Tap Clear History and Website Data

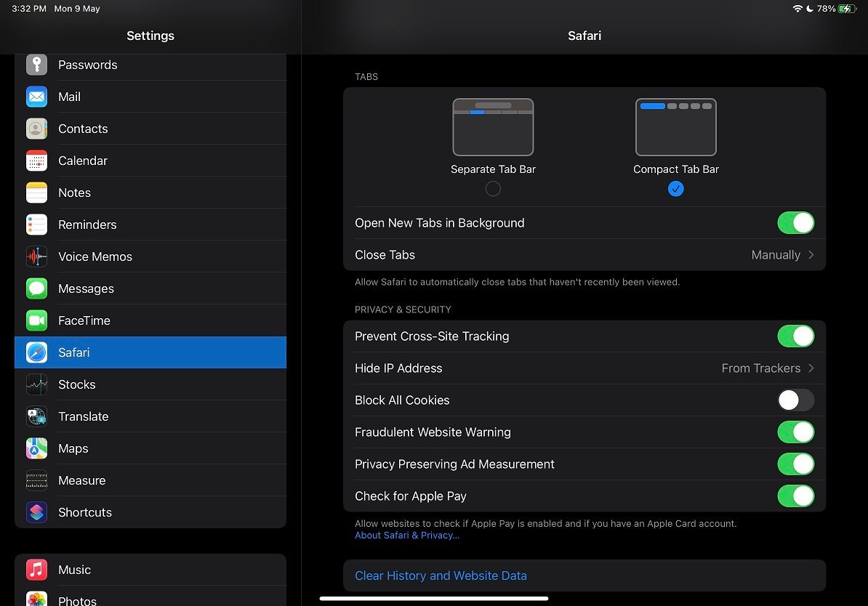[584, 575]
